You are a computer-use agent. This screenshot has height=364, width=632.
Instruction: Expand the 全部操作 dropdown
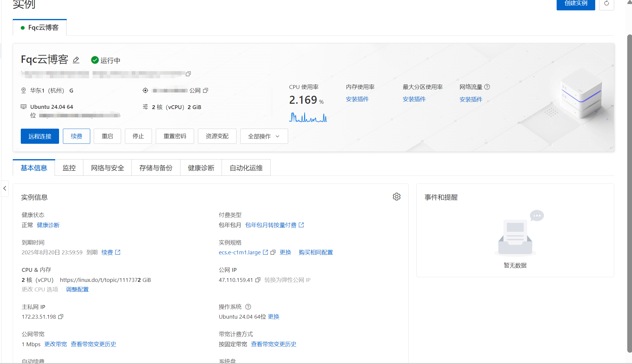coord(264,136)
